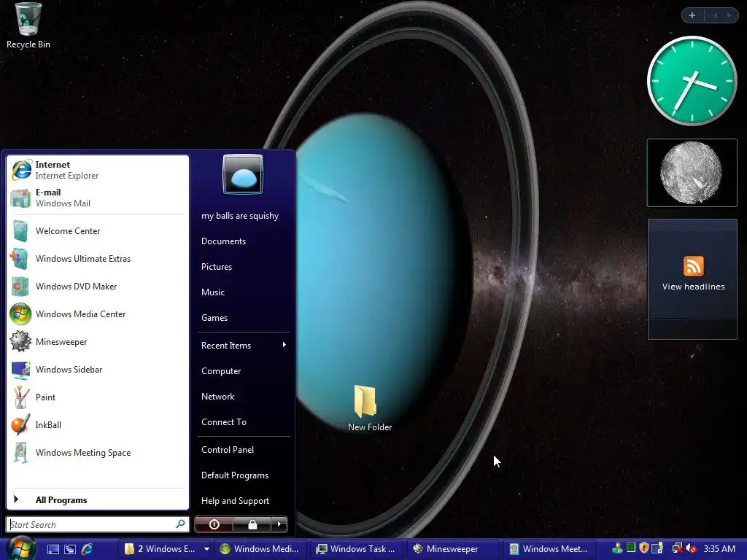Open Windows Ultimate Extras
Viewport: 747px width, 560px height.
pos(98,259)
